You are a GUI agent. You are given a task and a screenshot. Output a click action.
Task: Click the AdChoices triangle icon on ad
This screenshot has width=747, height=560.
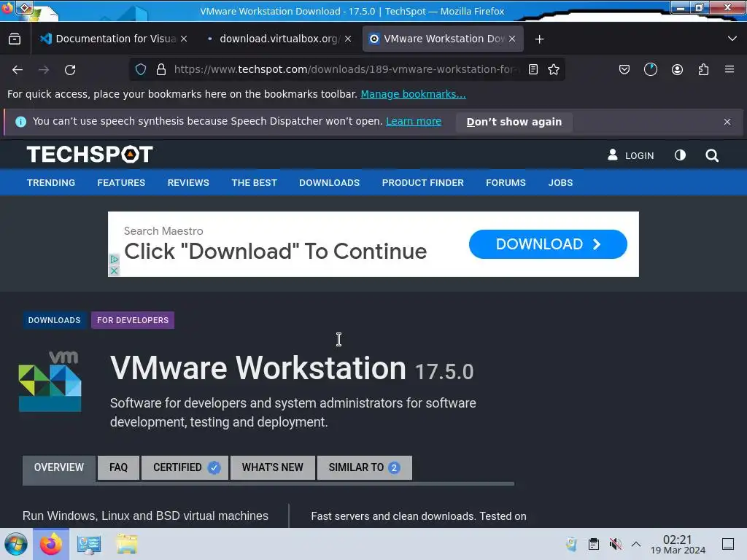(x=114, y=260)
